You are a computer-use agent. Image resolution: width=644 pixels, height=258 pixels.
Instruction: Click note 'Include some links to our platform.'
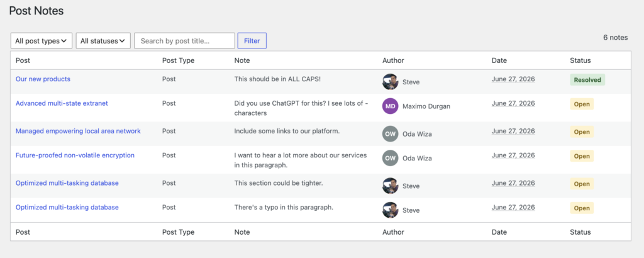287,131
